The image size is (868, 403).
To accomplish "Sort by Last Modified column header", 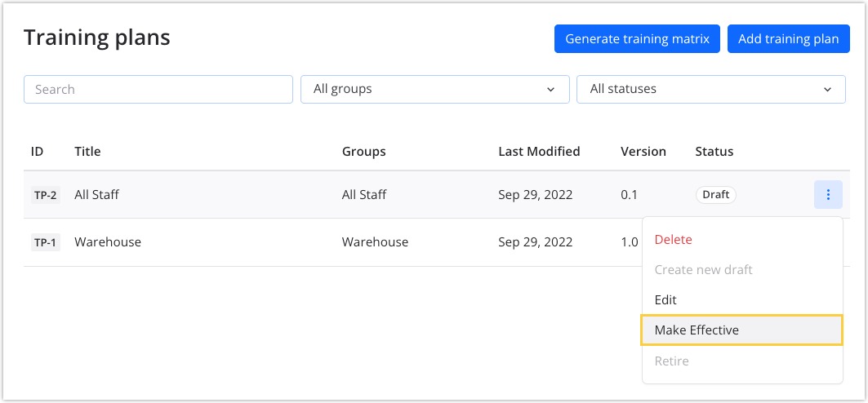I will click(x=539, y=152).
